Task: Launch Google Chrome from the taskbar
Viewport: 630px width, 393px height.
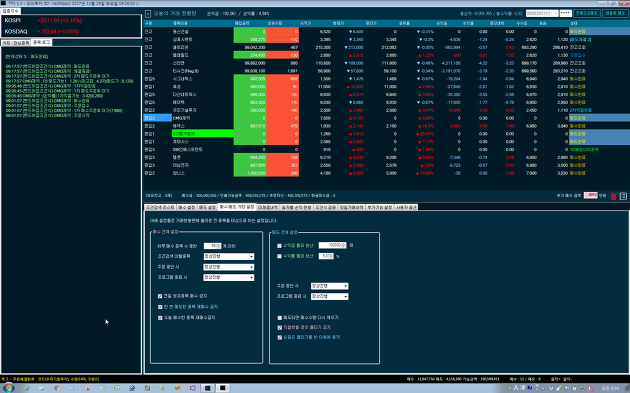Action: click(x=57, y=388)
